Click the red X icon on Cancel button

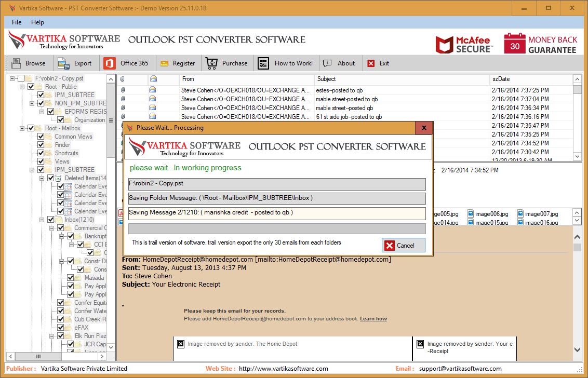coord(390,245)
